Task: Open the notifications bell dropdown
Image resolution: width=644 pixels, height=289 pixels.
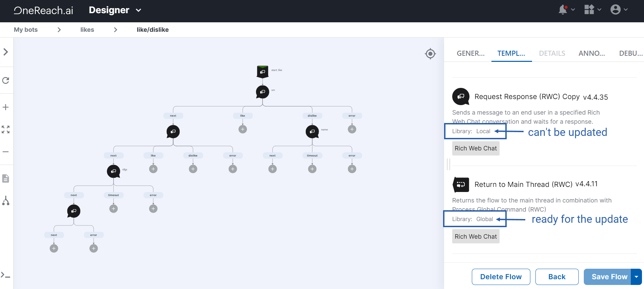Action: [x=567, y=10]
